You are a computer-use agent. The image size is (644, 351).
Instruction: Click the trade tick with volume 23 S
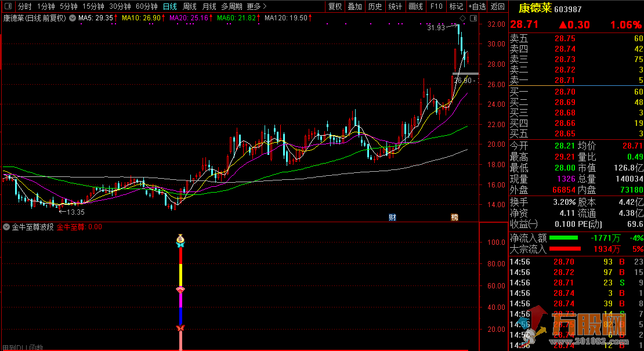tap(576, 283)
